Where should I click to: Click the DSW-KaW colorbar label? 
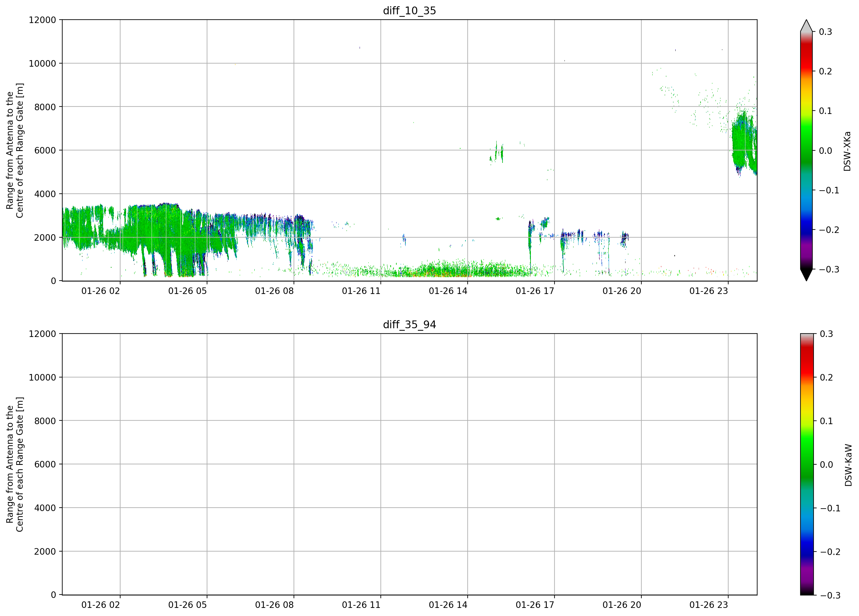point(848,465)
